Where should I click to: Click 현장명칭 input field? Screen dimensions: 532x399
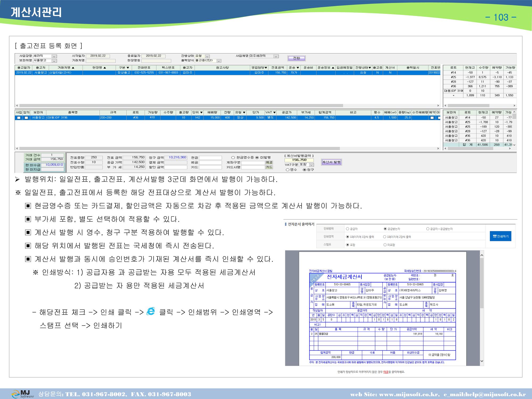click(156, 61)
